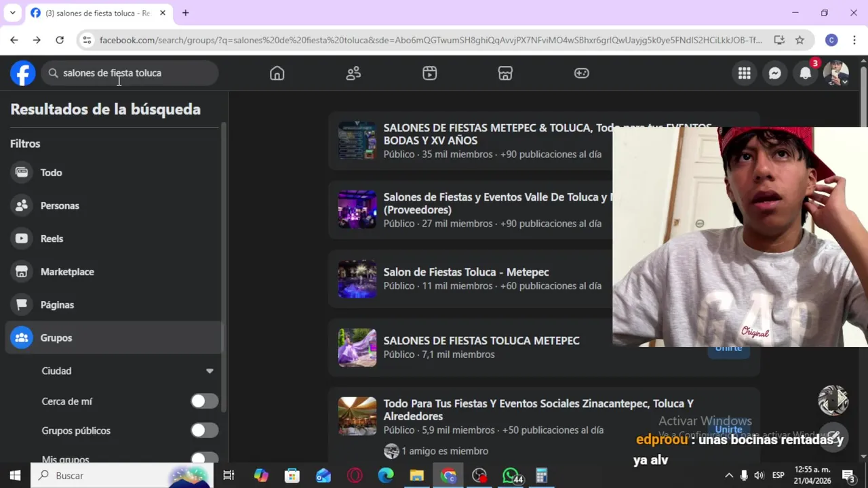The width and height of the screenshot is (868, 488).
Task: Click thumbnail of the 7,1 mil miembros group
Action: coord(357,347)
